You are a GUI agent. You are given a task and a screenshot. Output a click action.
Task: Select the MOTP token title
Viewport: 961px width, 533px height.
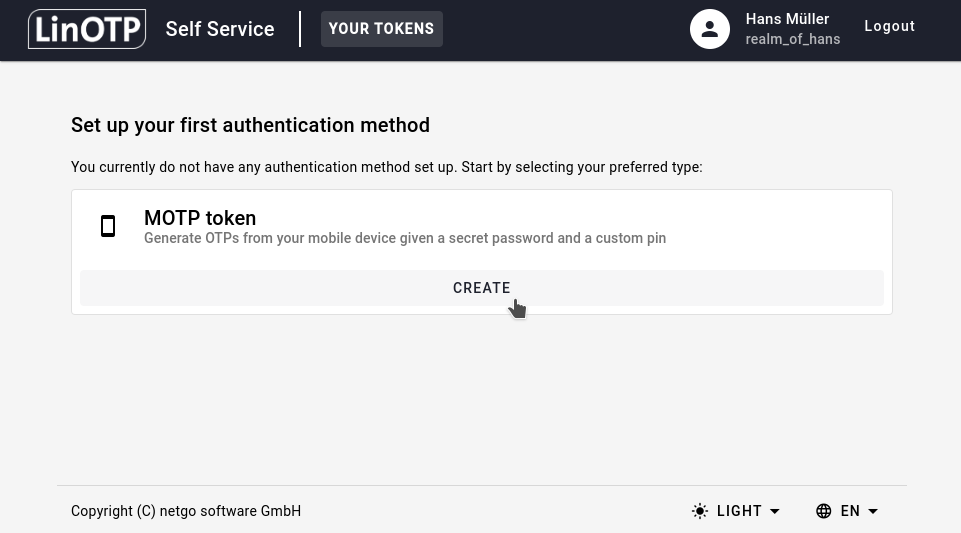pos(200,218)
